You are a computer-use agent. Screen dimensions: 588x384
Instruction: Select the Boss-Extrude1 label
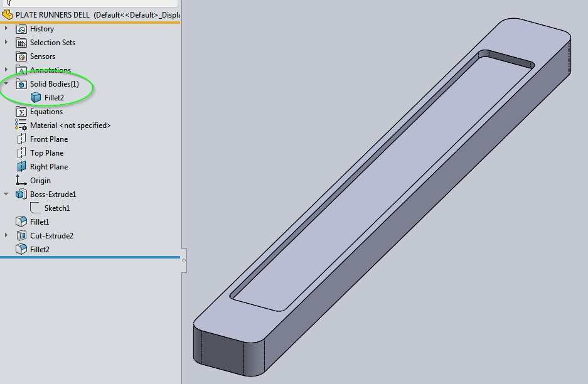click(x=53, y=195)
